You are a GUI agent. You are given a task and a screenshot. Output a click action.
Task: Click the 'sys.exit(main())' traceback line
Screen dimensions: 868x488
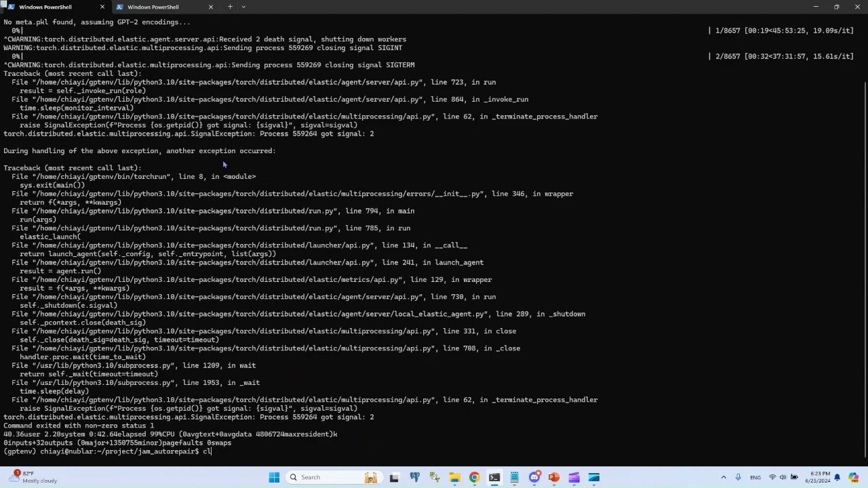click(x=52, y=185)
